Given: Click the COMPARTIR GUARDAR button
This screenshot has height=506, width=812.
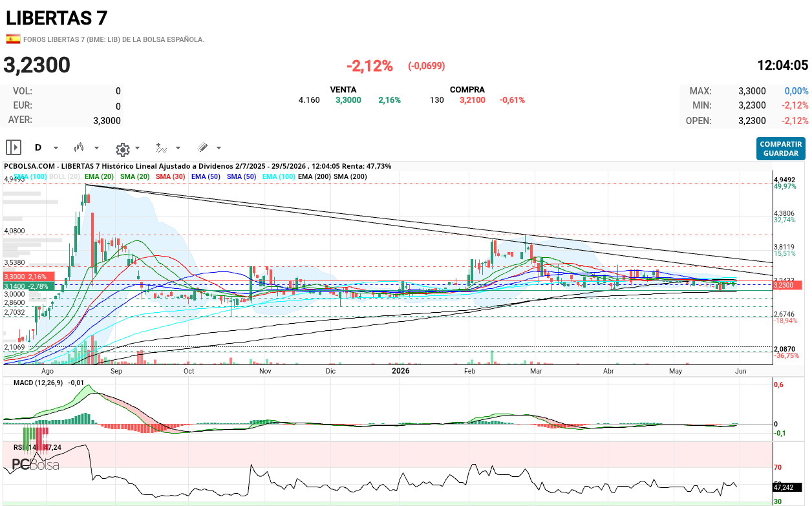Looking at the screenshot, I should tap(780, 149).
